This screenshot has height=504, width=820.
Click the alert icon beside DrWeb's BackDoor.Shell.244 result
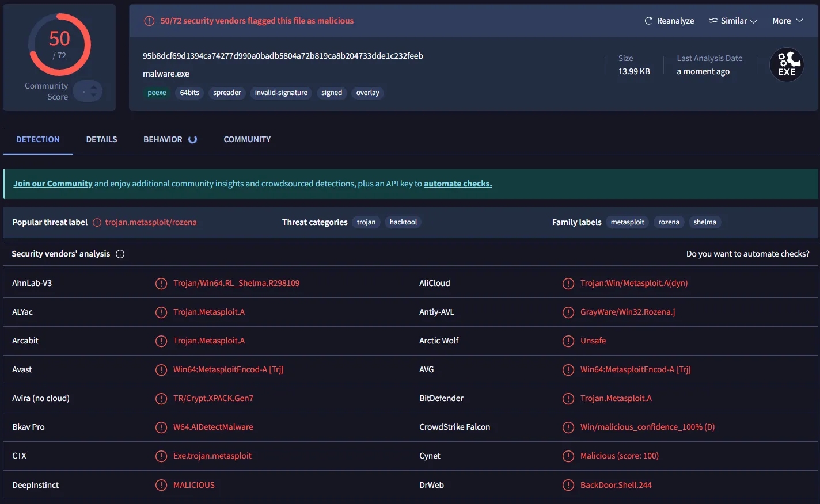click(x=568, y=485)
